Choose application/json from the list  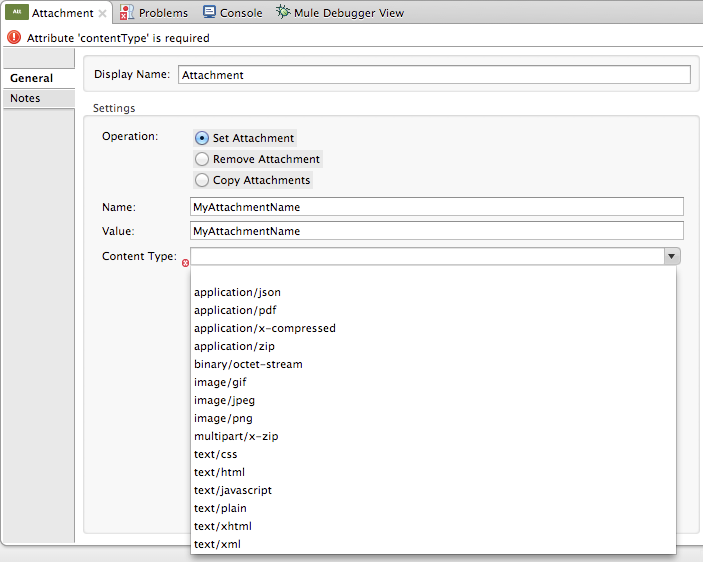pos(238,292)
